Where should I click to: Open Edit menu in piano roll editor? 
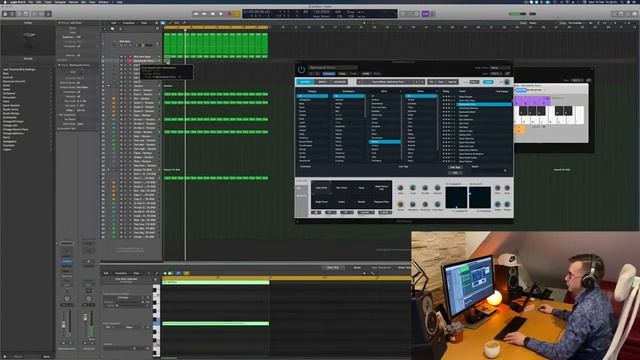[106, 273]
